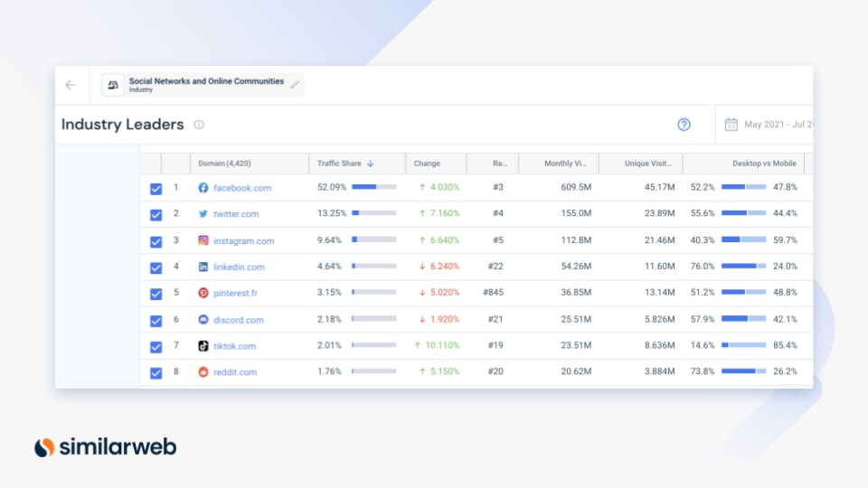Sort by Unique Visitors column header

640,164
